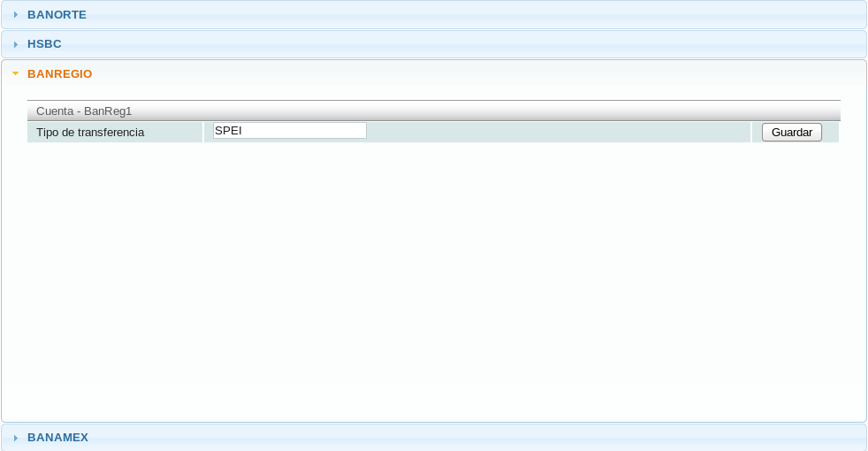
Task: Click the divider line above Cuenta - BanReg1
Action: (433, 100)
